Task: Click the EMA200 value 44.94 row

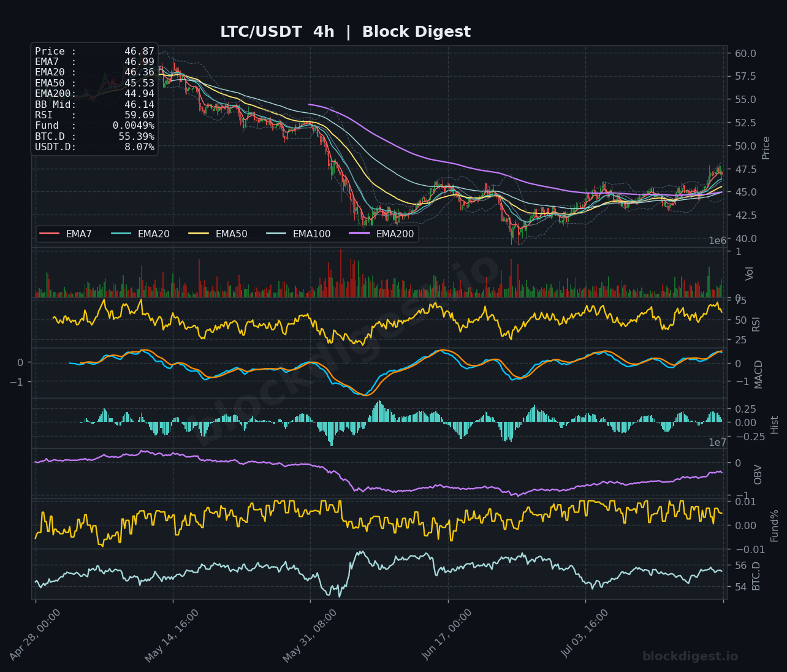Action: tap(94, 94)
